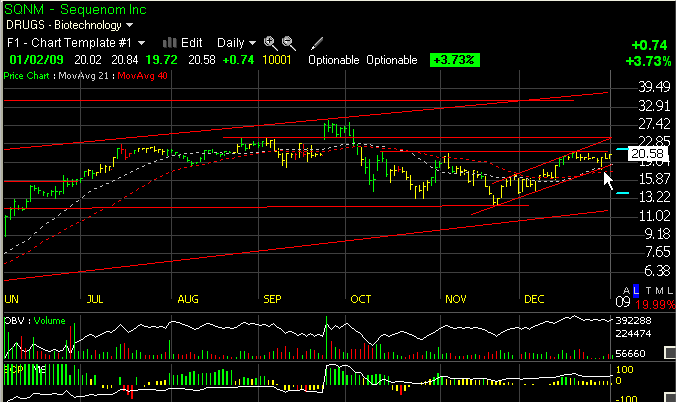
Task: Click the green +3.73% badge
Action: click(x=454, y=60)
